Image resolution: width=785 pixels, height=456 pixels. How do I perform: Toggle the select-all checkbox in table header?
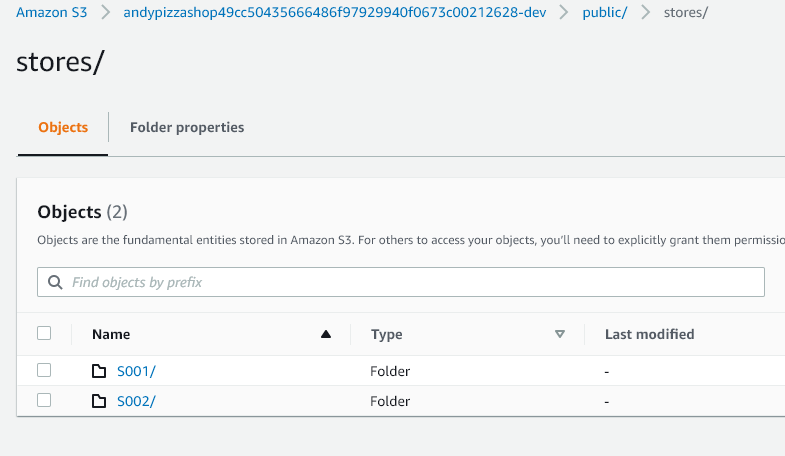click(44, 334)
